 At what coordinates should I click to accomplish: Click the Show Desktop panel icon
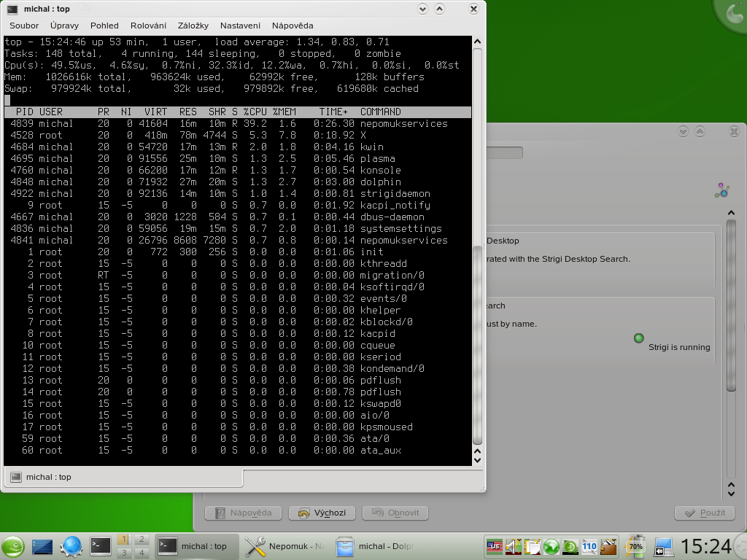coord(42,546)
